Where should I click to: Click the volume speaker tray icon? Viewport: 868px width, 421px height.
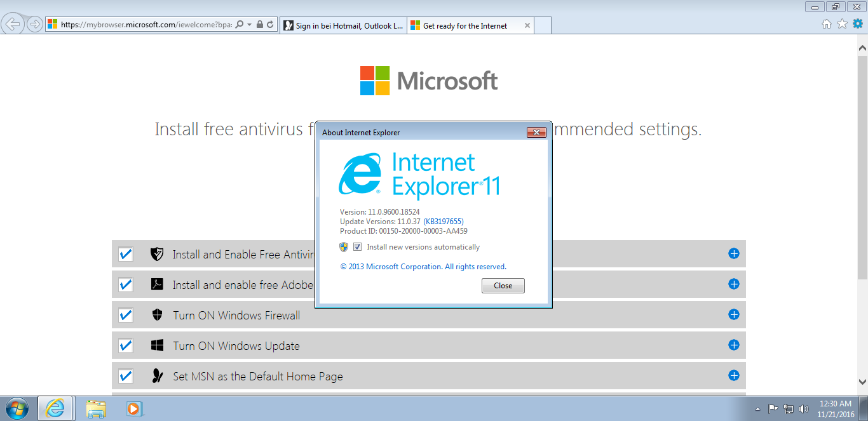pyautogui.click(x=804, y=409)
